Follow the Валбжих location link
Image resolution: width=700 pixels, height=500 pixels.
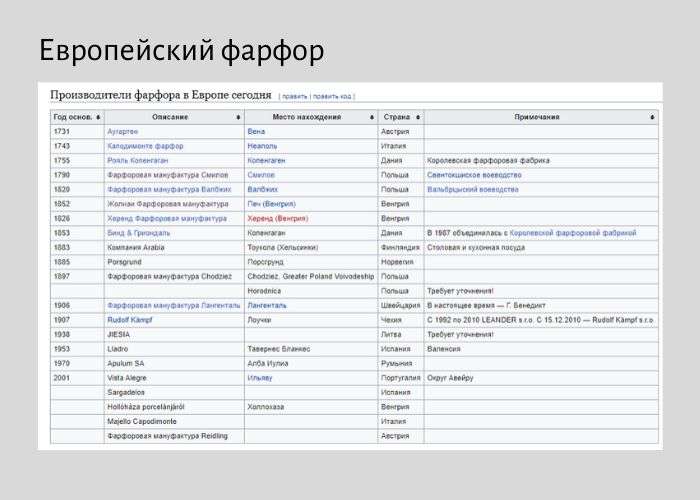click(x=263, y=189)
